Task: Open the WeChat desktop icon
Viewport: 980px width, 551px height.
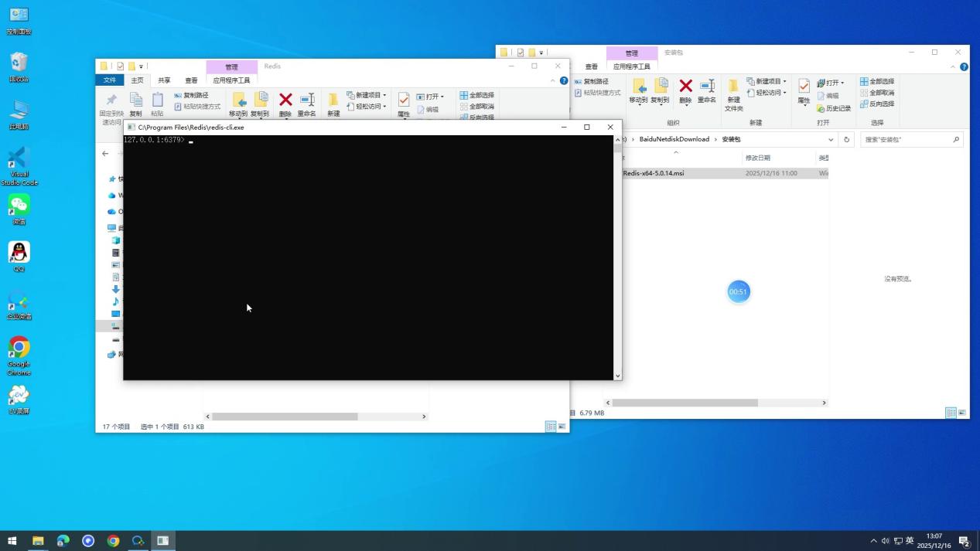Action: click(x=19, y=209)
